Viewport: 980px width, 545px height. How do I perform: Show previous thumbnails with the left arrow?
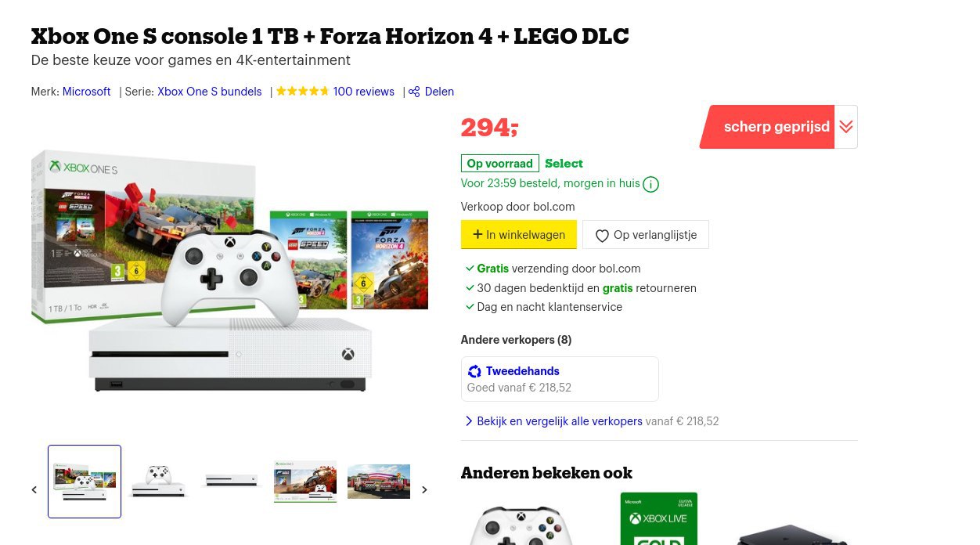[34, 490]
